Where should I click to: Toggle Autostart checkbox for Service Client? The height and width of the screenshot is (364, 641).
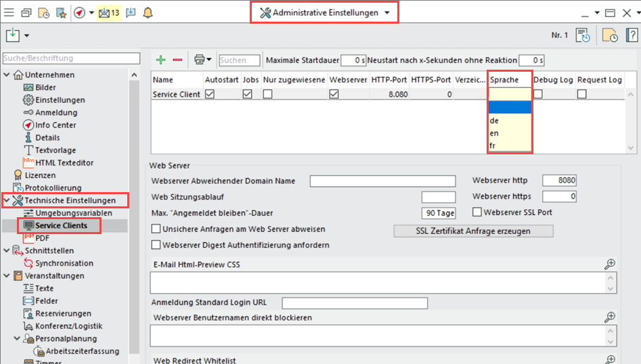pos(210,95)
